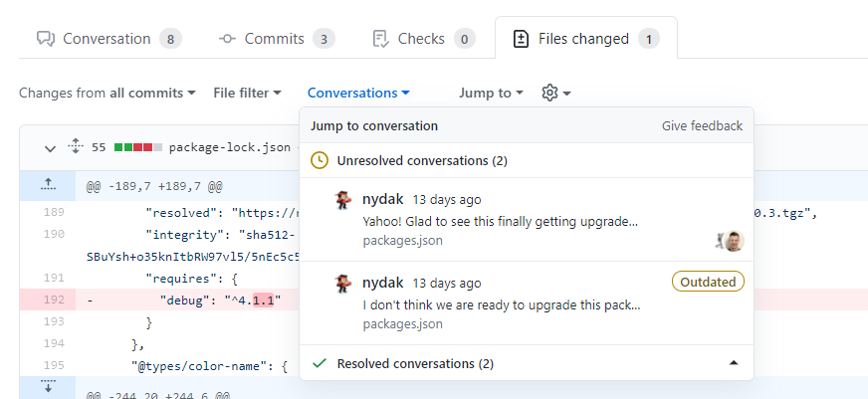Collapse the package-lock.json file chevron
Screen dimensions: 868x399
pos(50,148)
